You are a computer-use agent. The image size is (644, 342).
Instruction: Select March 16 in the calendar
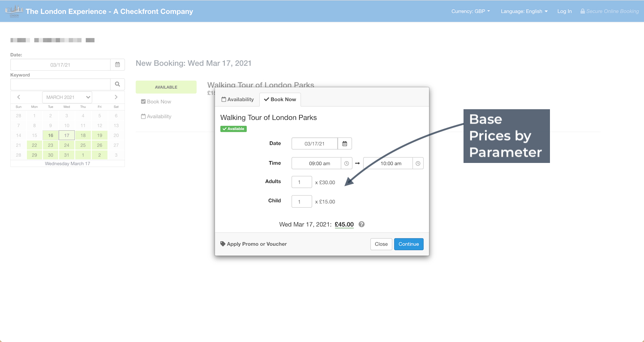[51, 135]
